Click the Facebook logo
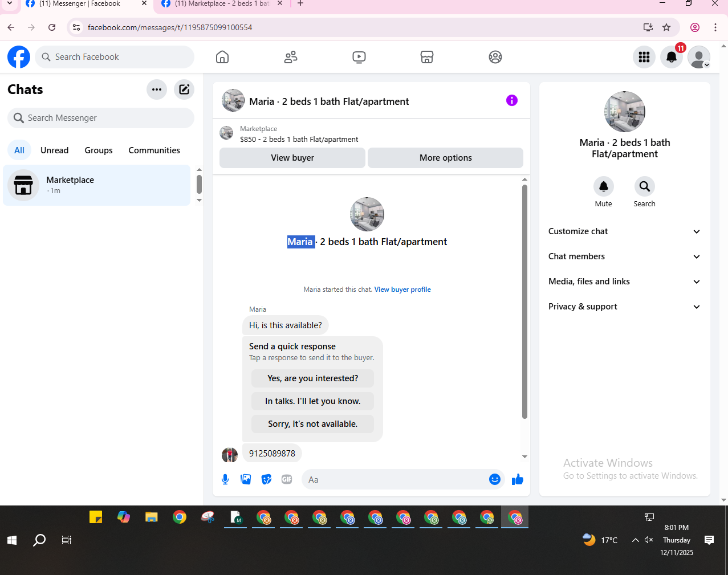 pyautogui.click(x=19, y=57)
